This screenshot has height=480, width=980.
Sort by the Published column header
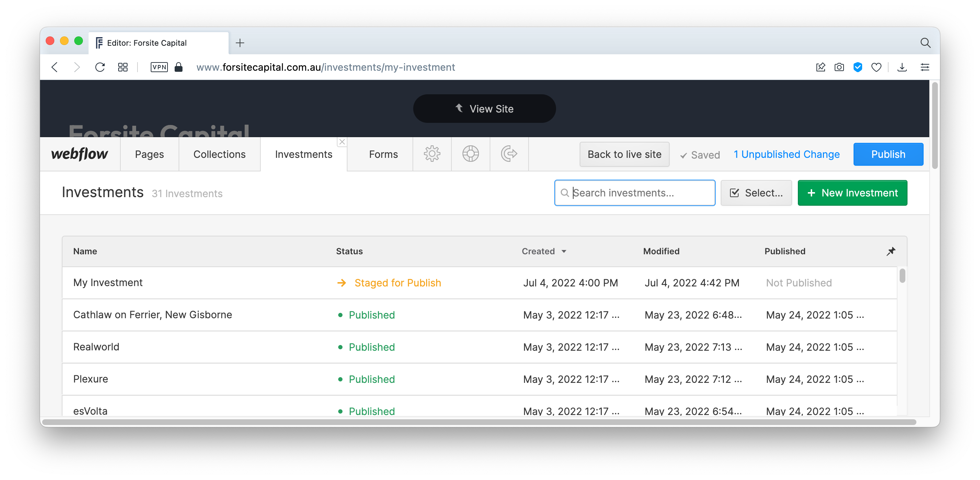tap(785, 251)
